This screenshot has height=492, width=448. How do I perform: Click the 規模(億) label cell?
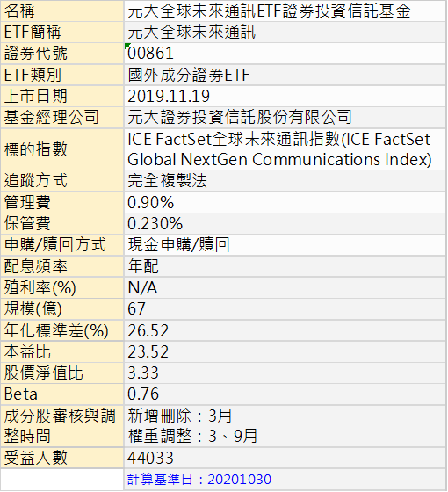(62, 308)
